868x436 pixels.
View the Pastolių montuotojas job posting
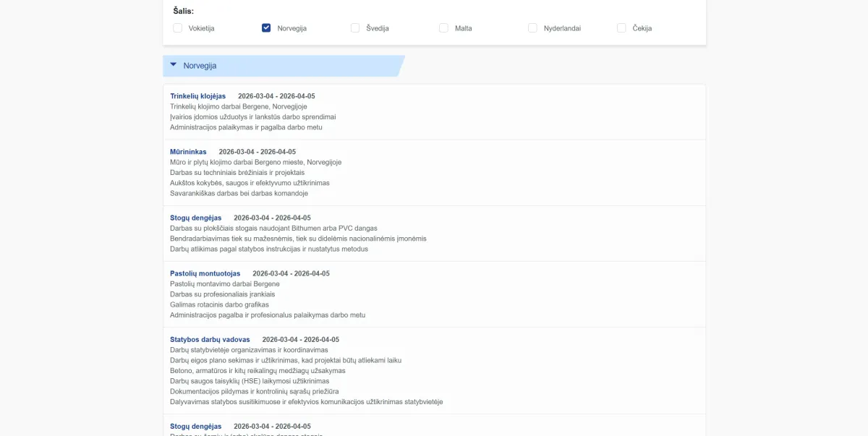(x=205, y=273)
